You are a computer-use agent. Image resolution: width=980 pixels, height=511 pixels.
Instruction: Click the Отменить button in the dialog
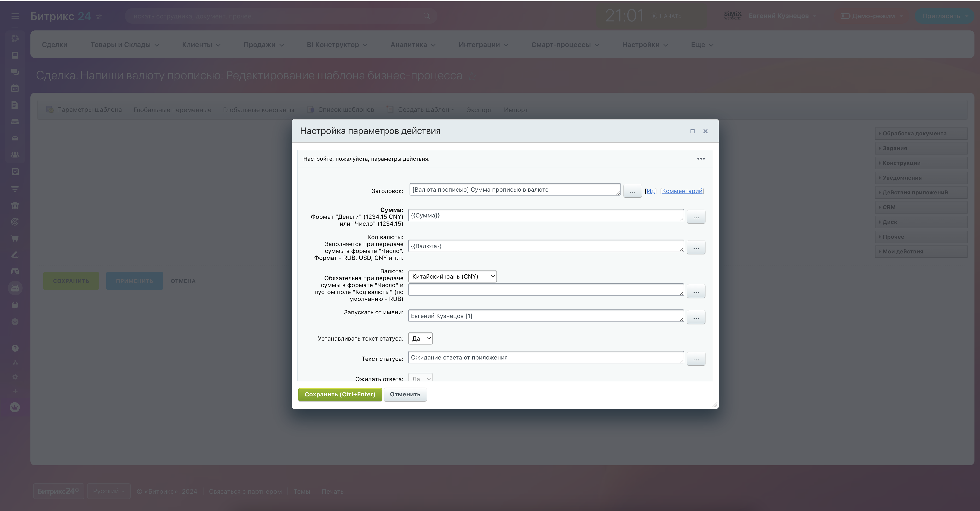coord(405,394)
